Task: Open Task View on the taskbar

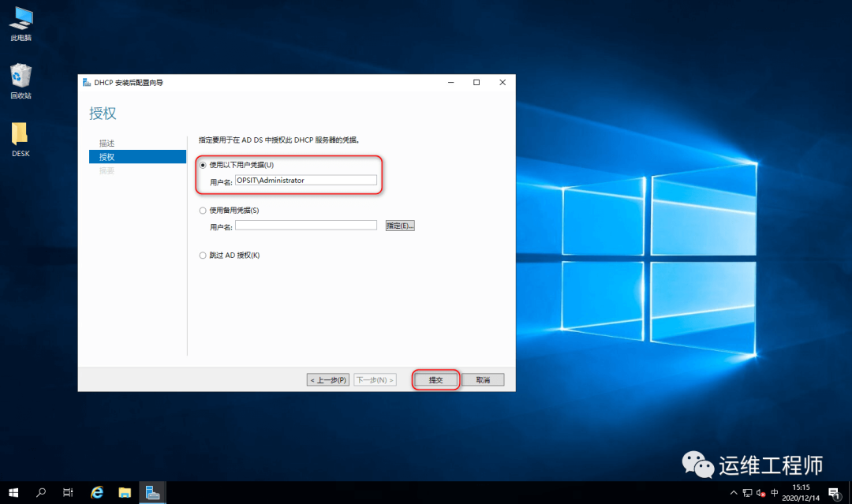Action: click(x=68, y=493)
